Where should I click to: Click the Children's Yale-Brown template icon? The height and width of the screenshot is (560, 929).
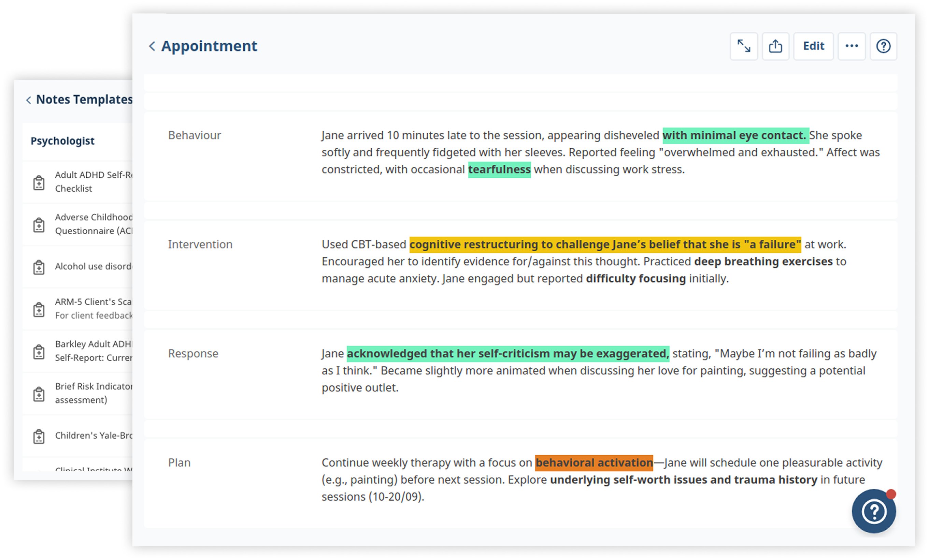click(39, 437)
